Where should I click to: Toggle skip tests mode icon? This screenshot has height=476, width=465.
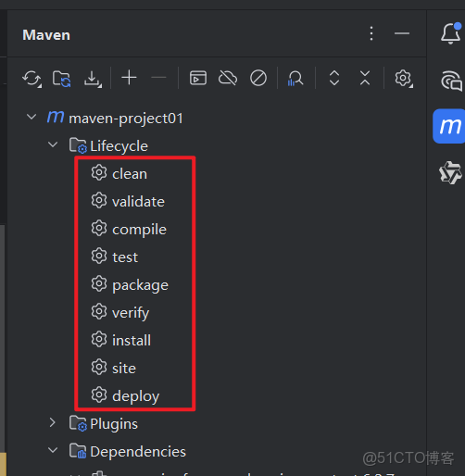point(258,78)
